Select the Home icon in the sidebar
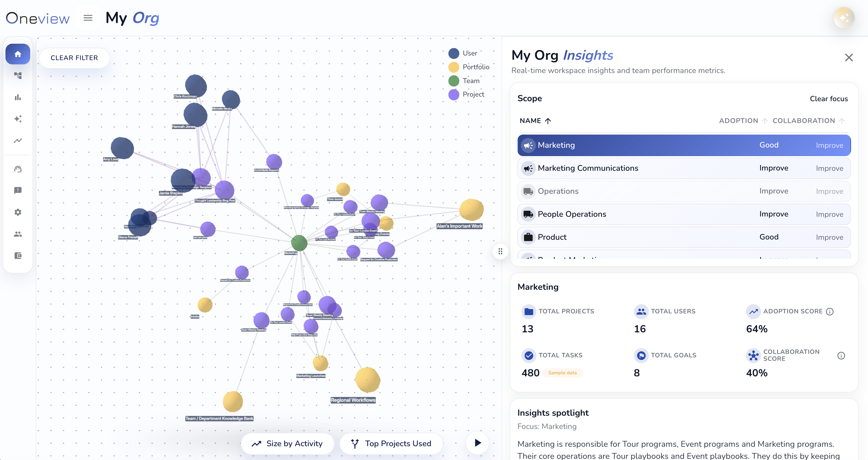The width and height of the screenshot is (868, 460). (18, 54)
